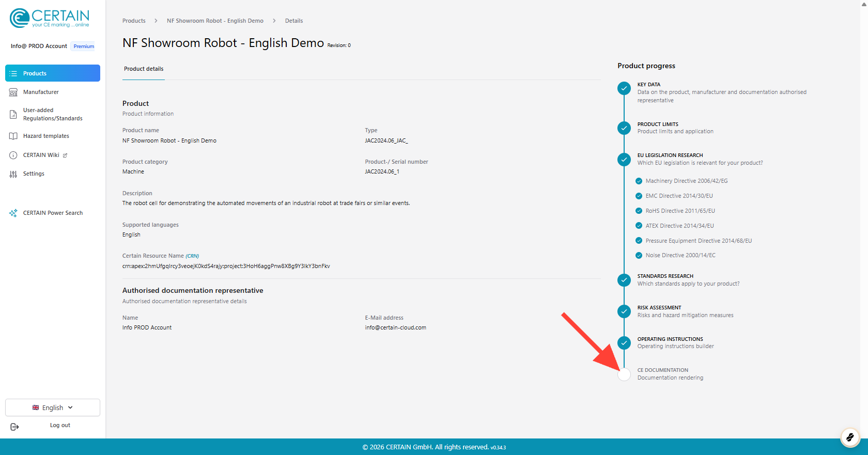Click the RISK ASSESSMENT step circle
Image resolution: width=868 pixels, height=455 pixels.
624,311
